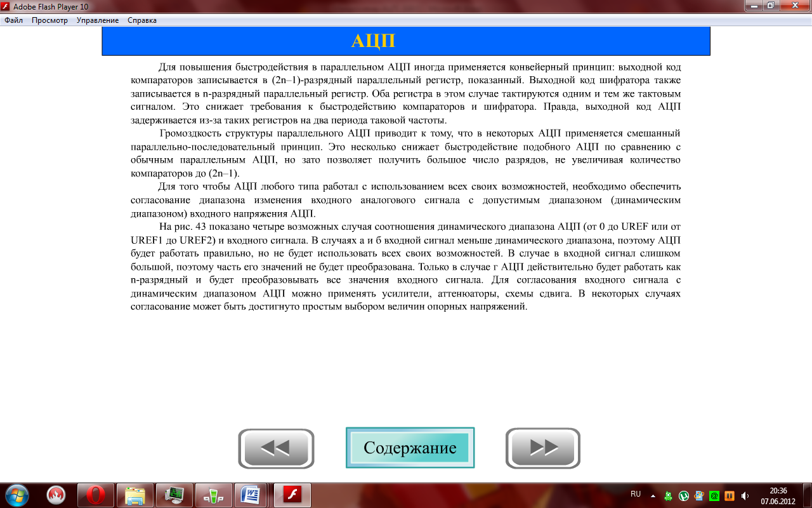Open the clock showing 20:36
The height and width of the screenshot is (508, 812).
coord(778,495)
